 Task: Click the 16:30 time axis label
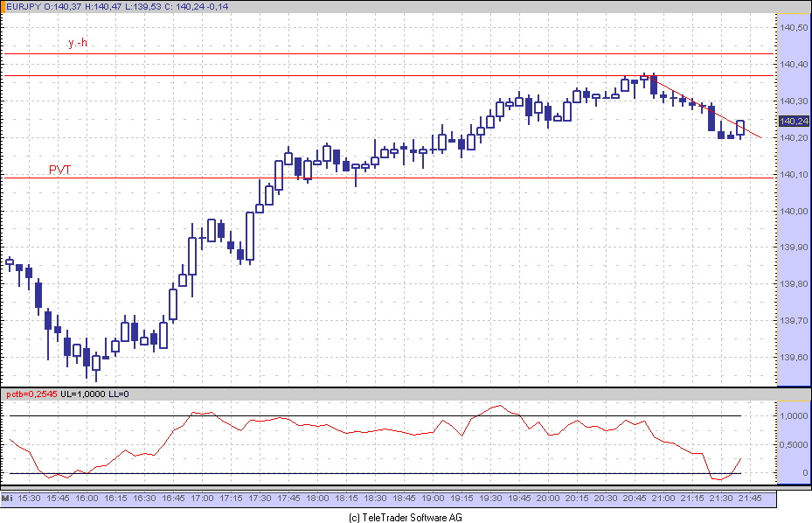coord(144,499)
